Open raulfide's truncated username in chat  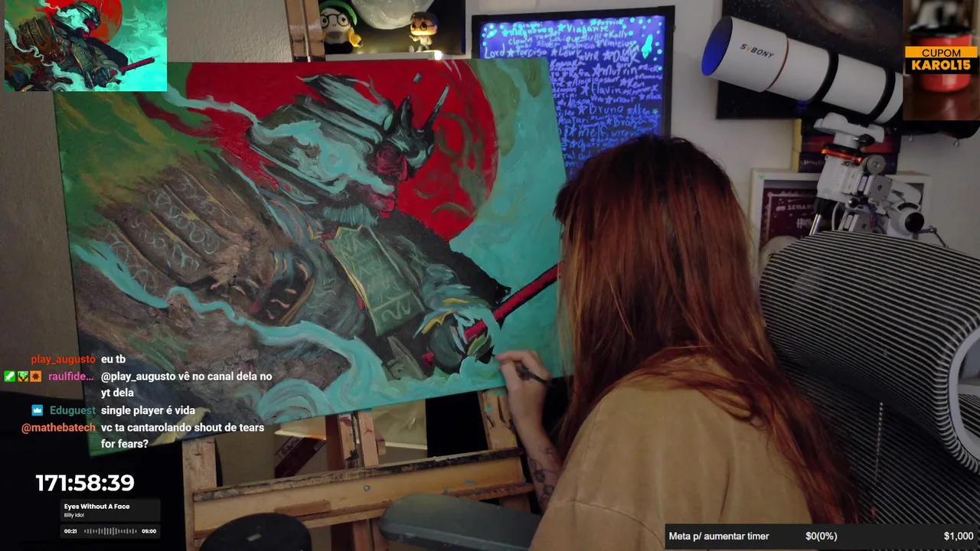click(71, 377)
